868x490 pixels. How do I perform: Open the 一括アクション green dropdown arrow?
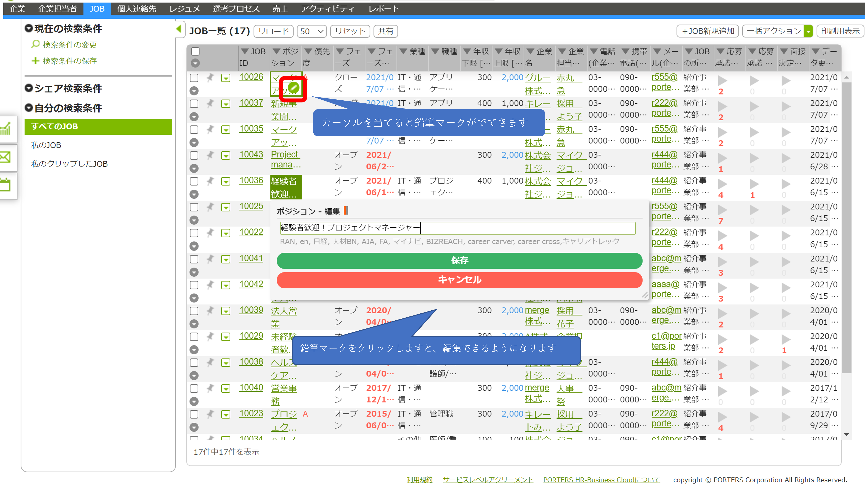808,31
